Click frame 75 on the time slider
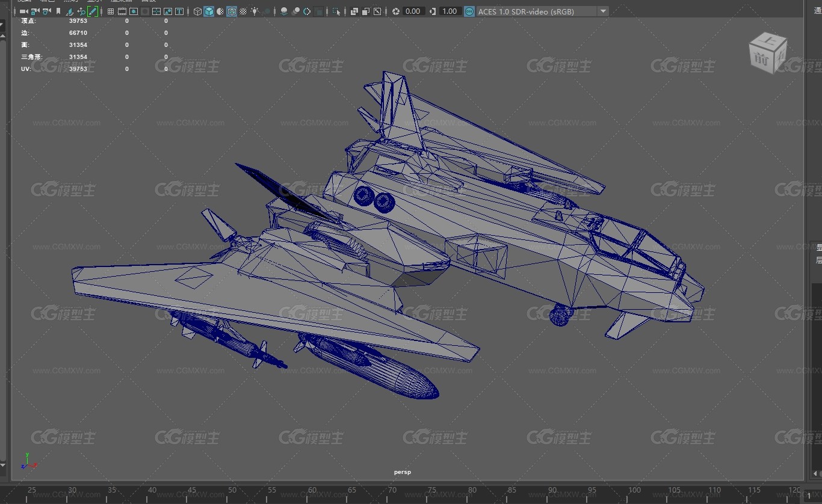822x504 pixels. click(x=432, y=490)
